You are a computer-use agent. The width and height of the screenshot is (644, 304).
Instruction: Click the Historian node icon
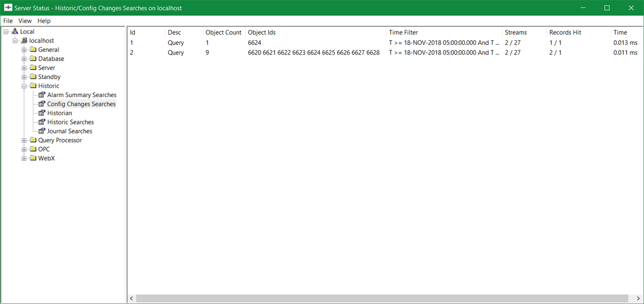click(42, 113)
